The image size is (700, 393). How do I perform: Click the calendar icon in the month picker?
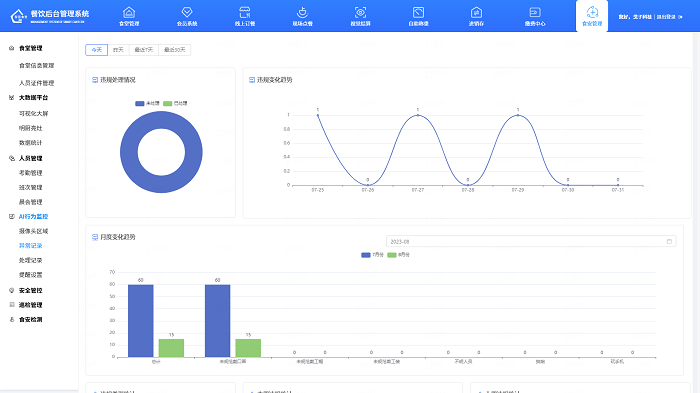click(669, 242)
